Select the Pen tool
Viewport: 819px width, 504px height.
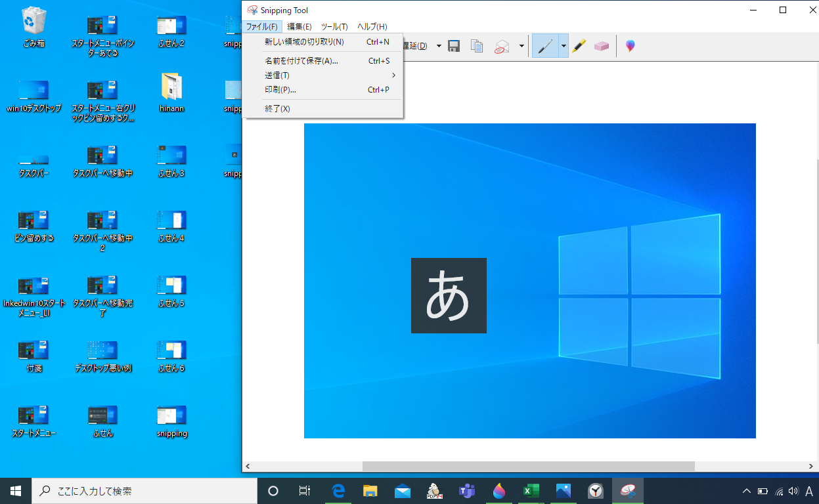tap(545, 46)
